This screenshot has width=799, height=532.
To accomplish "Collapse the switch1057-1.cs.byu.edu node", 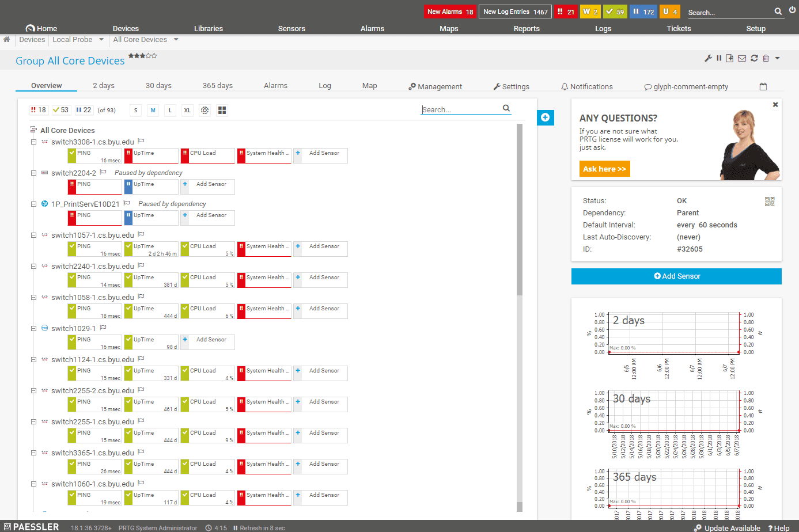I will 33,235.
